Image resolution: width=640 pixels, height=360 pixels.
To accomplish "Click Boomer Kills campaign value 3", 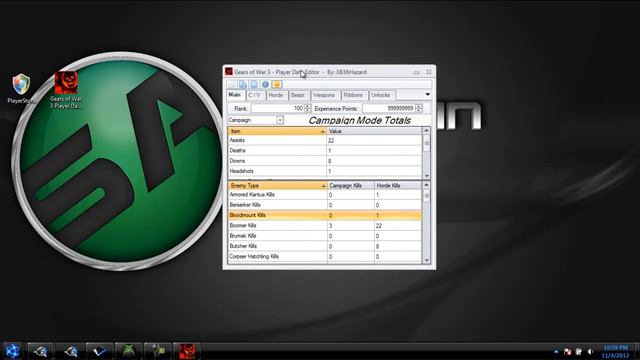I will pos(351,225).
